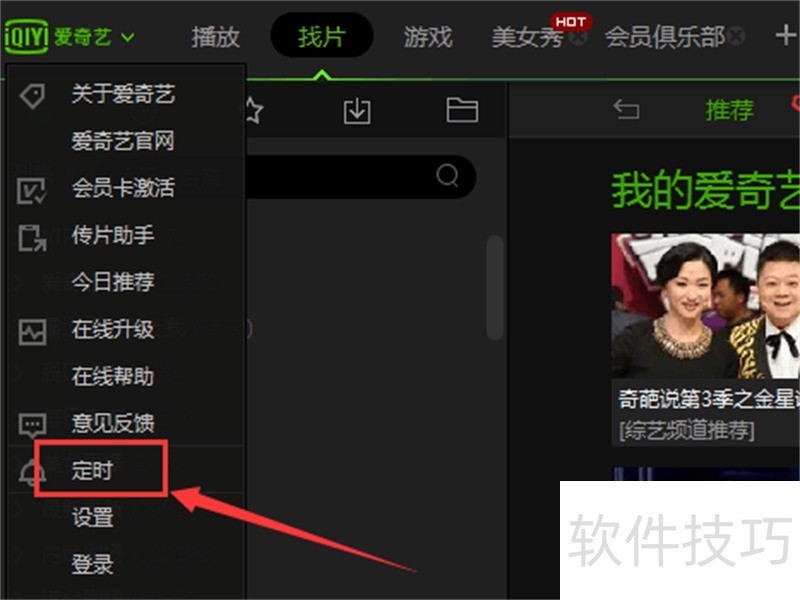Click the upgrade chart icon beside 在线升级
The width and height of the screenshot is (800, 600).
[x=30, y=330]
